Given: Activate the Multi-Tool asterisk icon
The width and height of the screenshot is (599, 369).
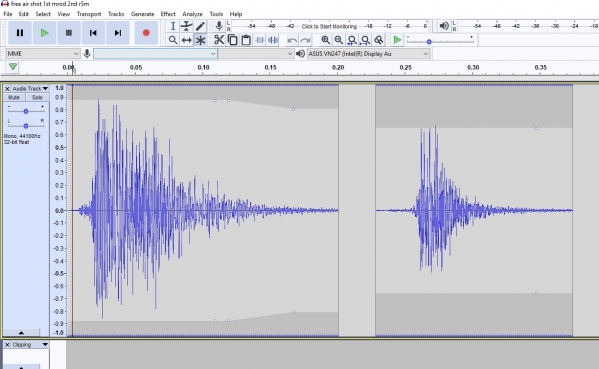Looking at the screenshot, I should [x=200, y=40].
